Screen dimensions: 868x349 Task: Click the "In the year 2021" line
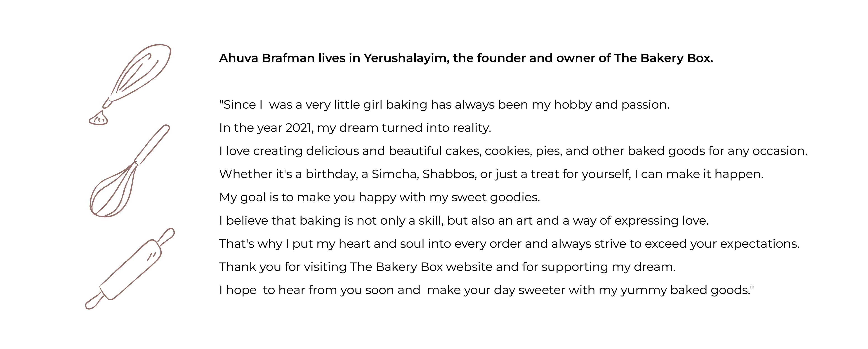[355, 128]
